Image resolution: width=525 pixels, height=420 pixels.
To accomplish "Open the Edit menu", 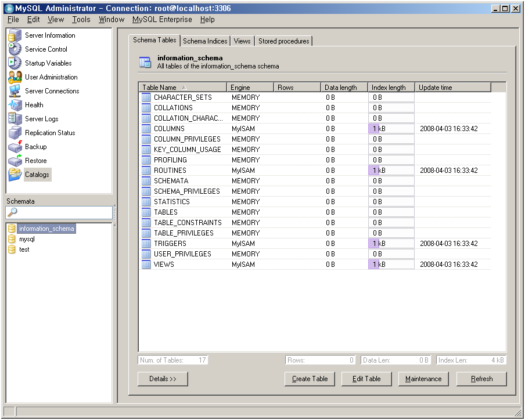I will click(34, 19).
